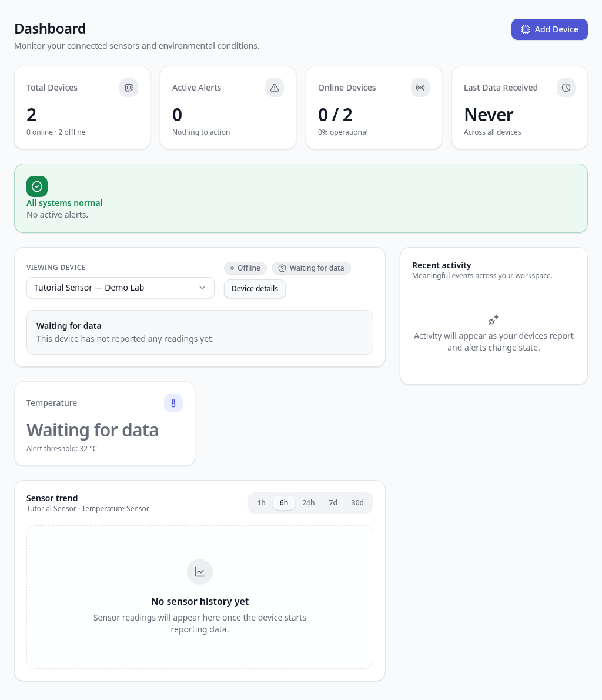Click the Add Device button
The image size is (602, 700).
(x=549, y=29)
